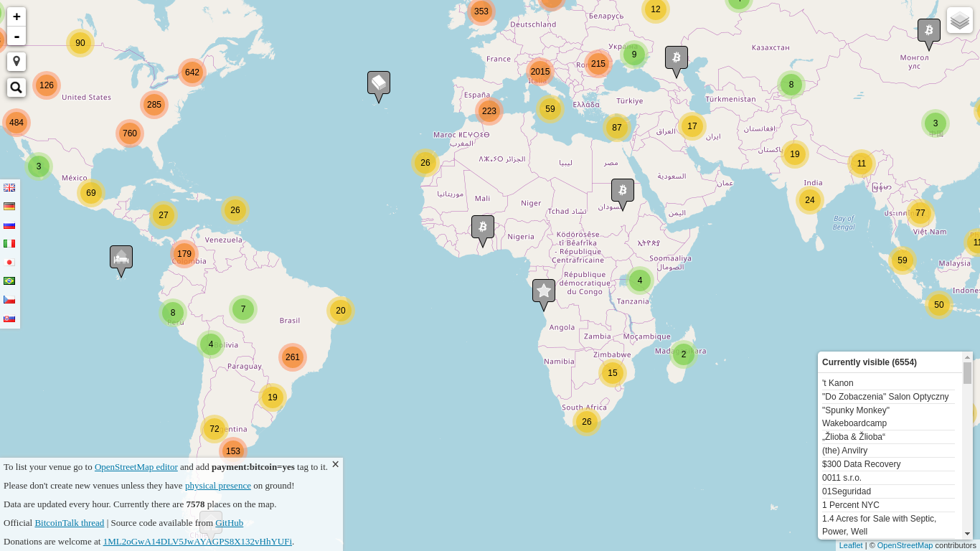Screen dimensions: 980x551
Task: Zoom out of the map
Action: pyautogui.click(x=17, y=36)
